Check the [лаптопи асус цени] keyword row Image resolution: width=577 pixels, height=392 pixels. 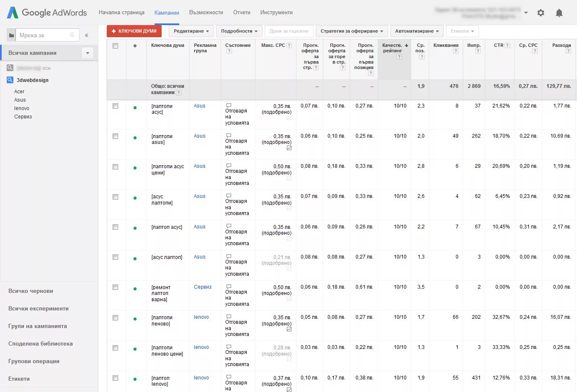pos(115,167)
